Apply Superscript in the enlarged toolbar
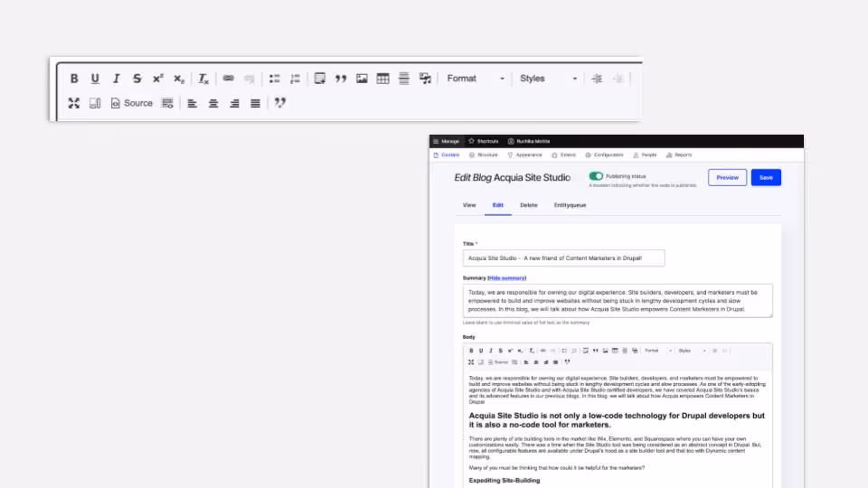Screen dimensions: 868x488 tap(157, 79)
